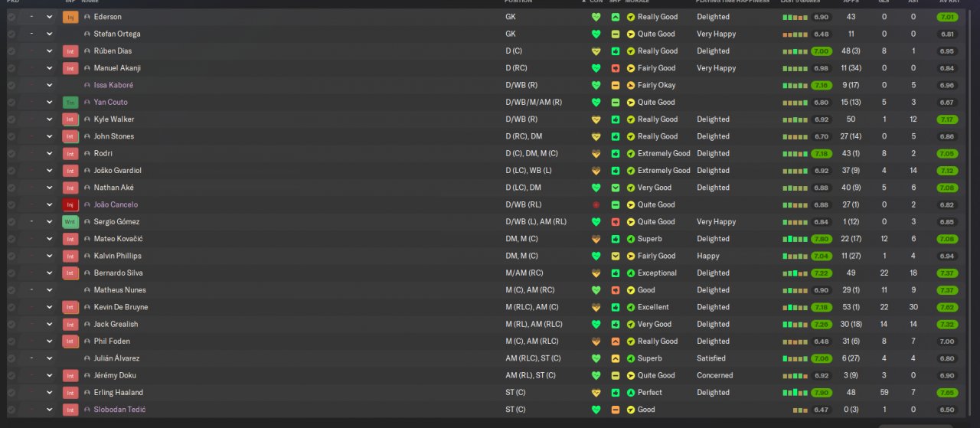Open Slobodan Tedić's player profile

click(119, 410)
